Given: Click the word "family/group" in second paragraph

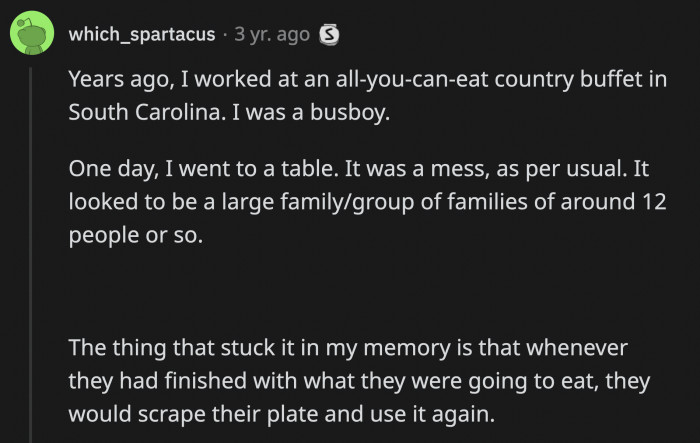Looking at the screenshot, I should point(319,201).
